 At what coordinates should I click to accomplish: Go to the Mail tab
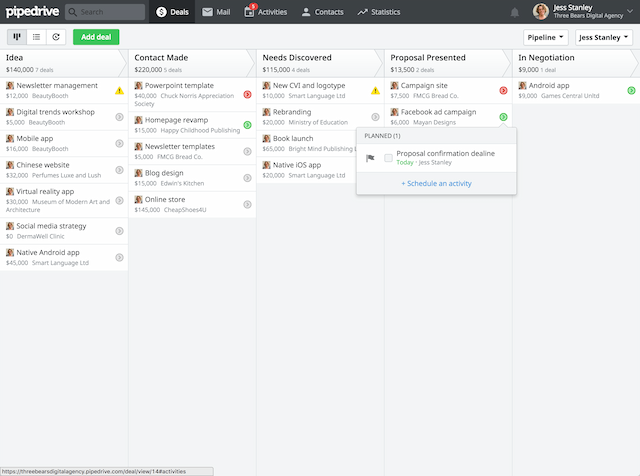click(216, 12)
